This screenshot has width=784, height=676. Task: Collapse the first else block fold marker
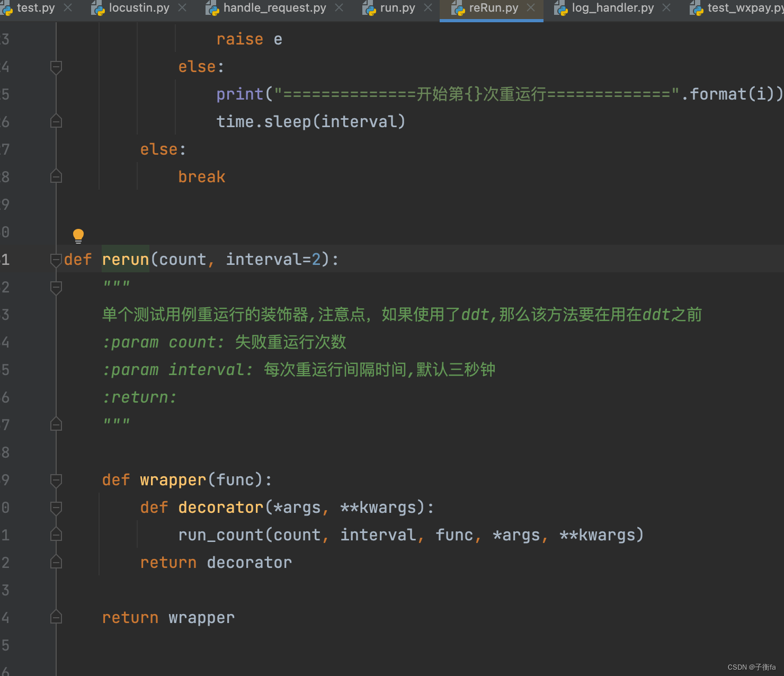[56, 67]
